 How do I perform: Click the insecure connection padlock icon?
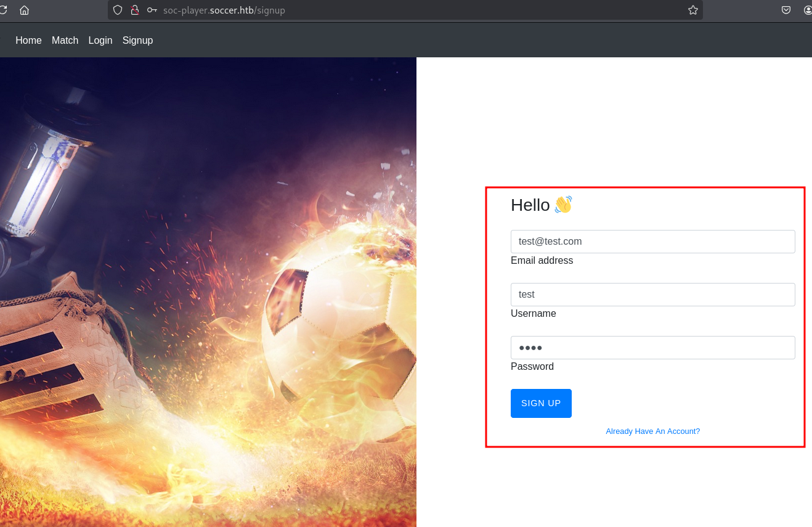click(x=135, y=10)
